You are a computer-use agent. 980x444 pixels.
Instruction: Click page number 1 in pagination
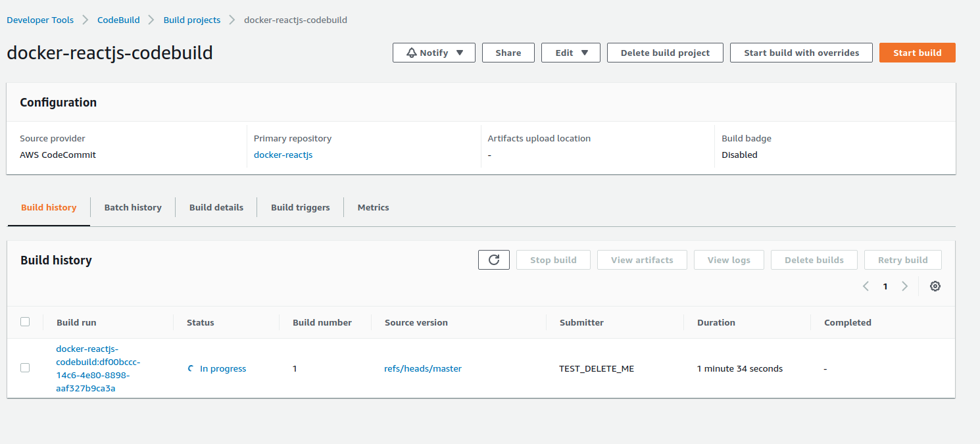tap(885, 286)
